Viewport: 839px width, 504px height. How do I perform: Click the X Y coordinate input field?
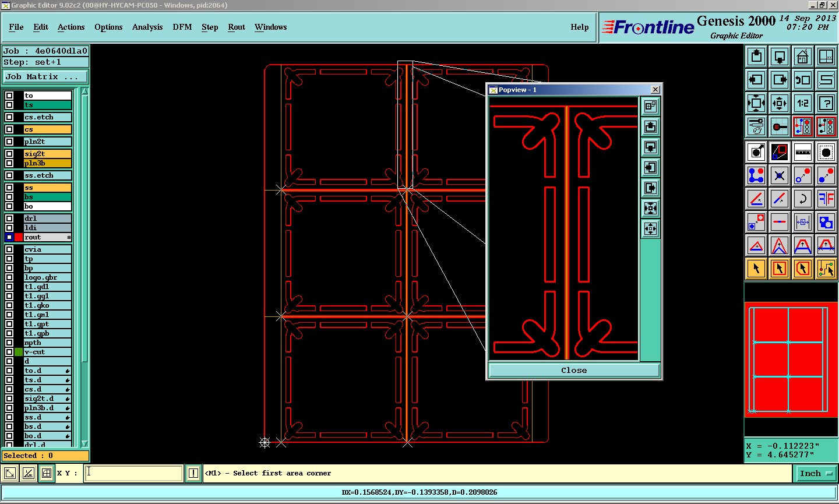[x=134, y=473]
